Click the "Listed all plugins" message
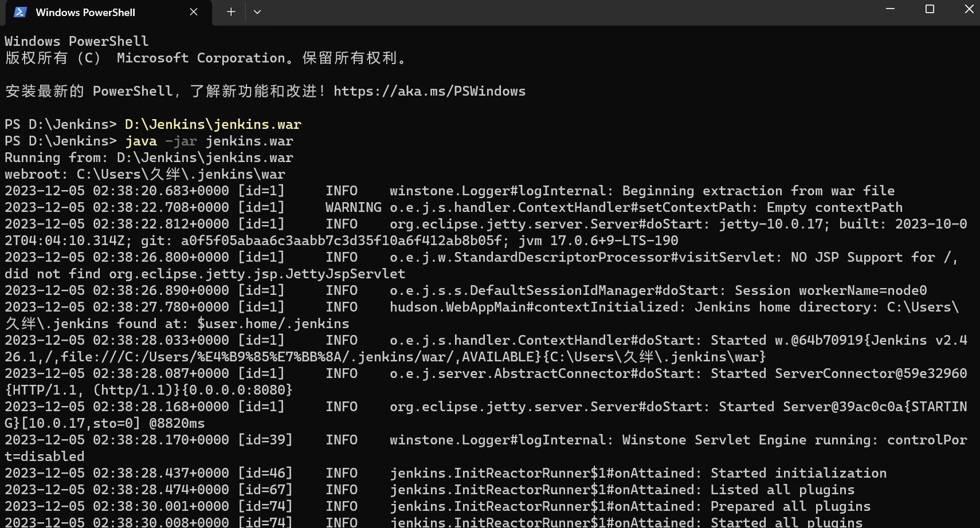This screenshot has width=980, height=528. pyautogui.click(x=783, y=490)
